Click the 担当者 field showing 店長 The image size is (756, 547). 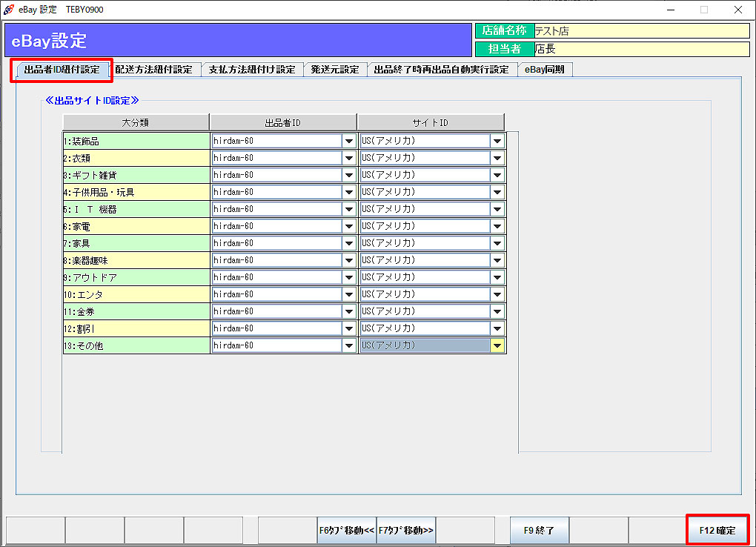coord(641,49)
